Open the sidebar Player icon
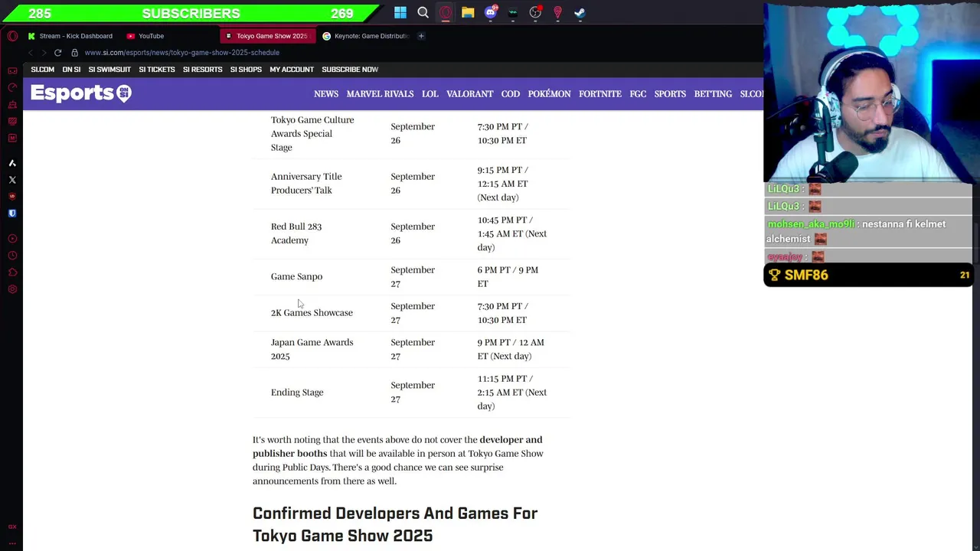Viewport: 980px width, 551px height. pyautogui.click(x=12, y=239)
